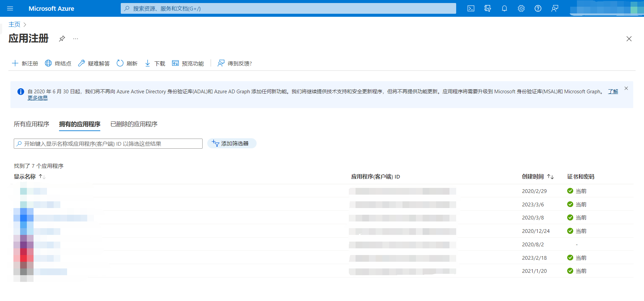
Task: Click green check in 2023/3/6 row
Action: point(570,204)
